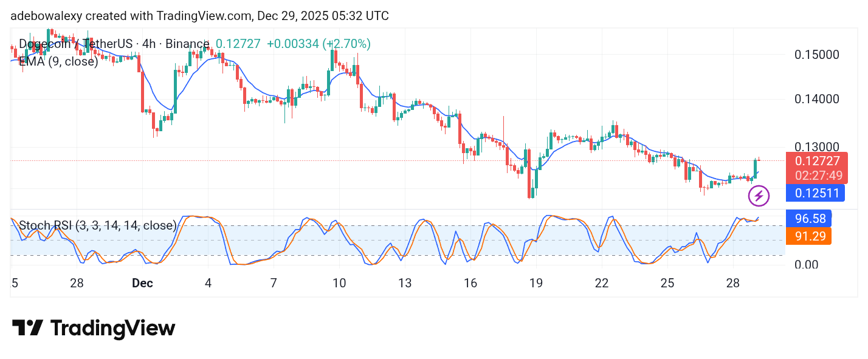Click the TradingView logo
This screenshot has width=868, height=359.
point(94,329)
